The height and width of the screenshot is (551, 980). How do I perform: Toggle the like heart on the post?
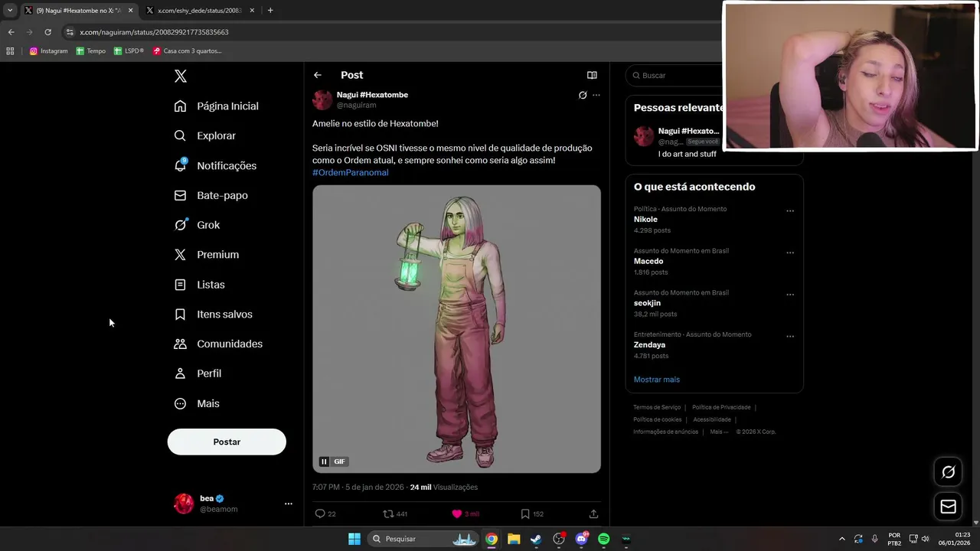pyautogui.click(x=457, y=514)
